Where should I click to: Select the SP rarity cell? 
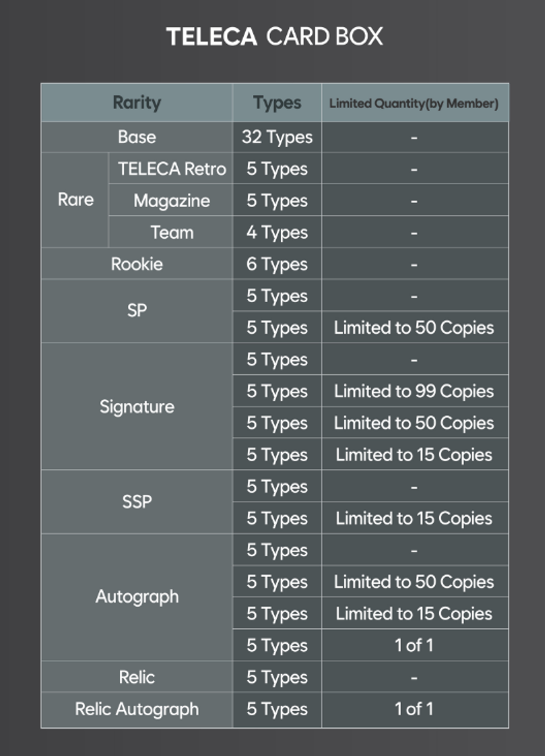[137, 311]
